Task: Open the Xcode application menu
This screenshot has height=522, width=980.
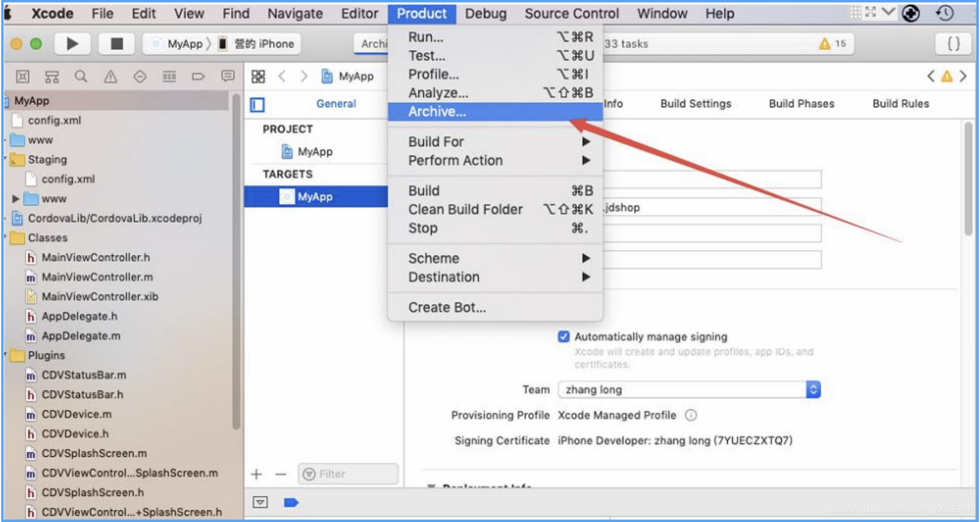Action: pos(52,13)
